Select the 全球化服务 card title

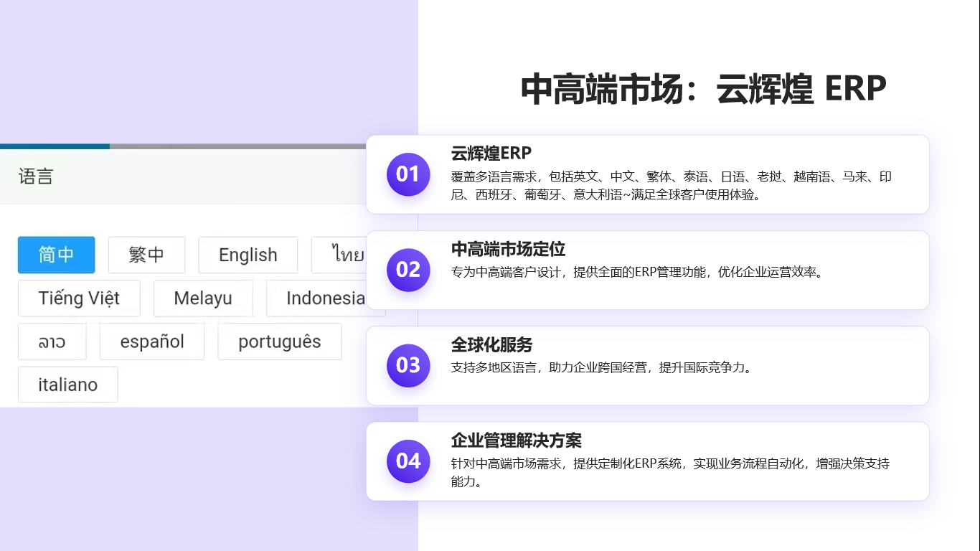point(491,344)
